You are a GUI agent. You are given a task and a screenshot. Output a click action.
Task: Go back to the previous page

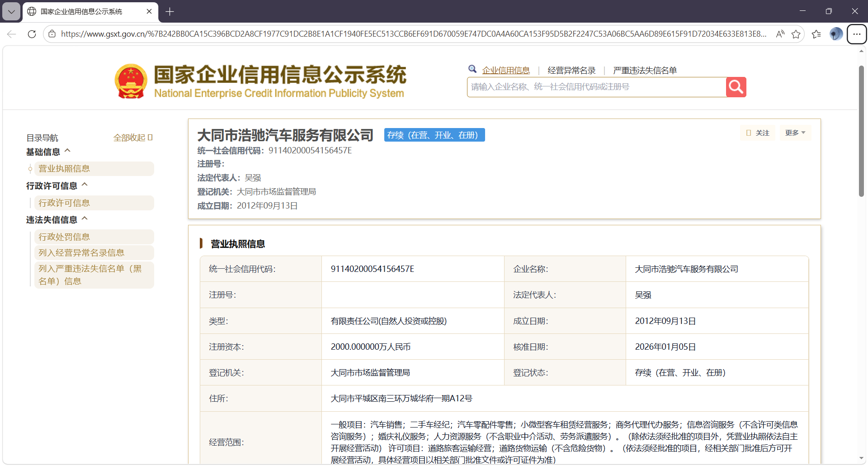click(x=12, y=34)
